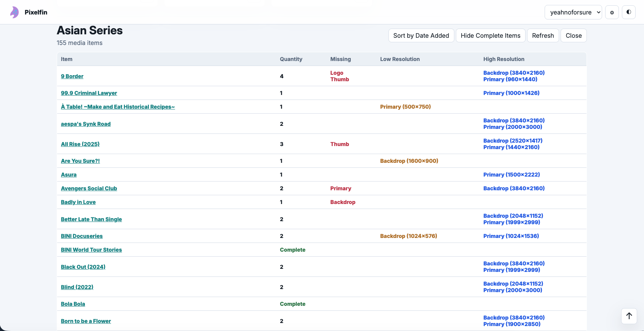Open the Asura link
Image resolution: width=644 pixels, height=331 pixels.
click(x=69, y=175)
